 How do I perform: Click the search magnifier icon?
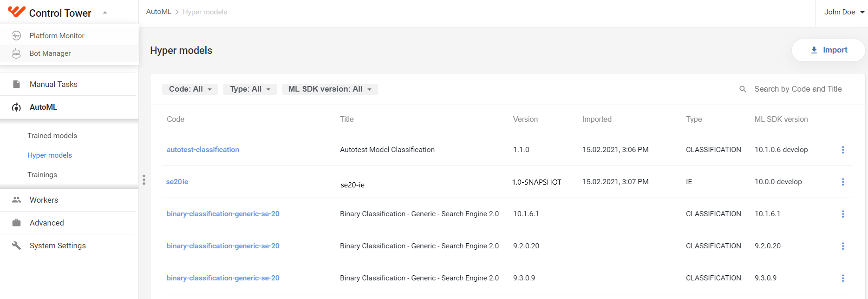(x=743, y=89)
